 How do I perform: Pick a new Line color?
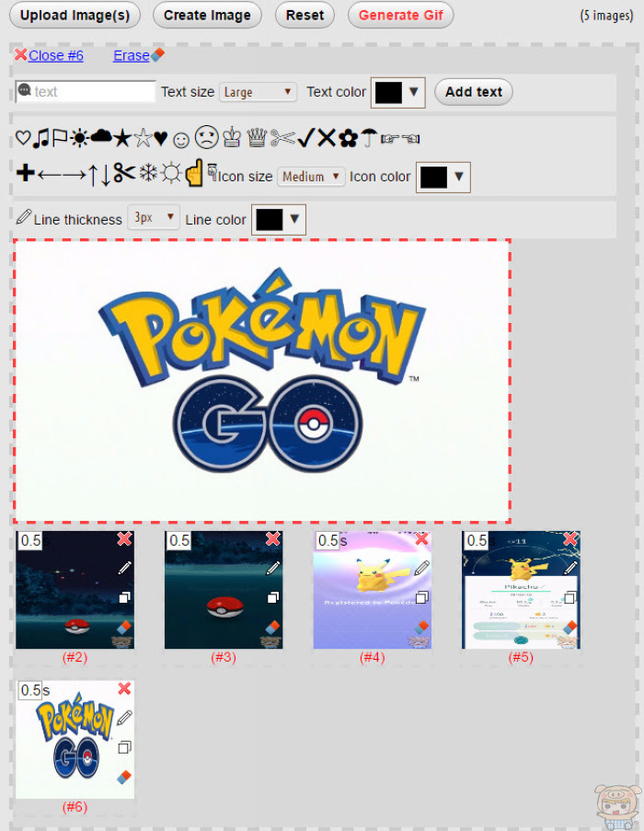tap(279, 219)
